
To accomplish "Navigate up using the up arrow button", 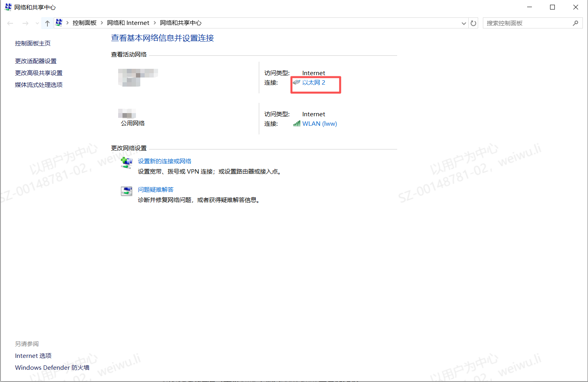I will point(47,23).
